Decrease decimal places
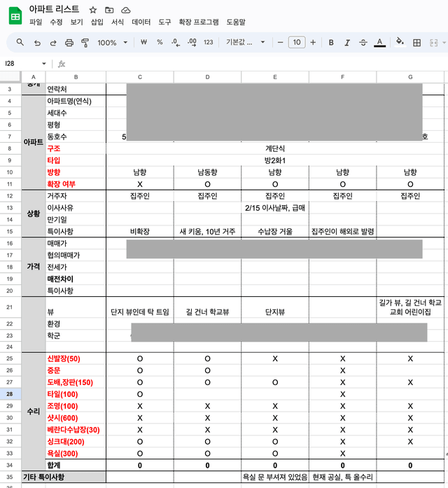 pos(176,42)
